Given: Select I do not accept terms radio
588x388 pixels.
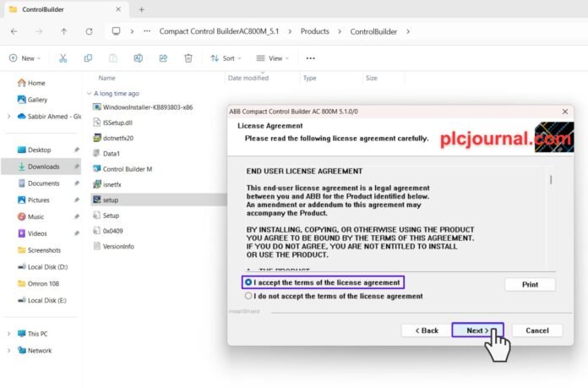Looking at the screenshot, I should coord(248,296).
